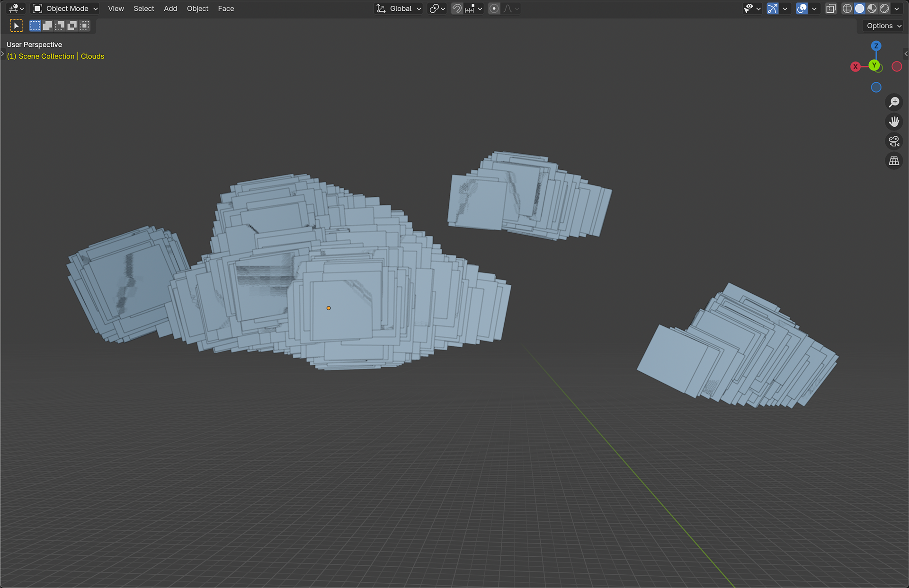
Task: Toggle X-ray display mode
Action: pos(831,9)
